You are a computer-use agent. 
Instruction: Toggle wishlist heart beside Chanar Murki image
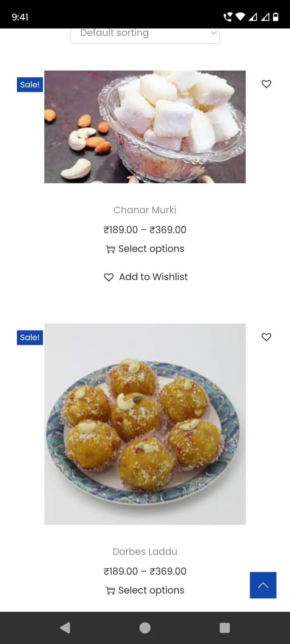click(266, 84)
